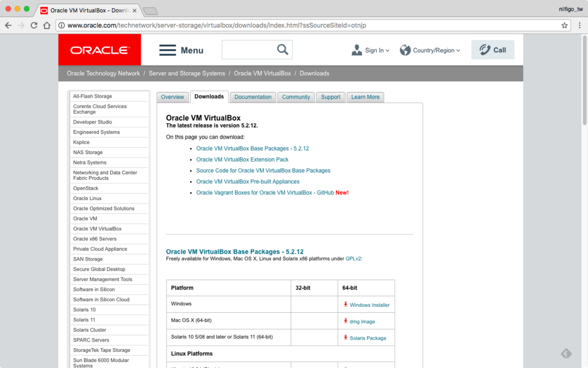588x368 pixels.
Task: Download icon beside dmg Image
Action: (345, 321)
